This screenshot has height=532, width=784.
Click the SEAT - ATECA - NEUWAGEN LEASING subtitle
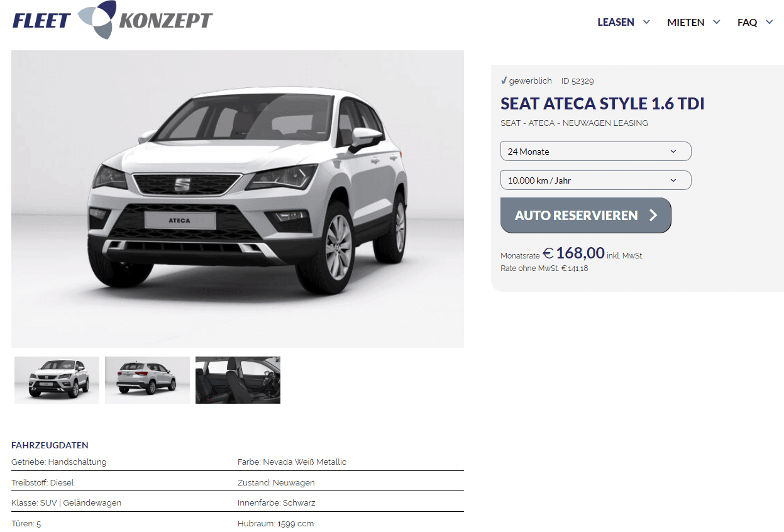(574, 123)
